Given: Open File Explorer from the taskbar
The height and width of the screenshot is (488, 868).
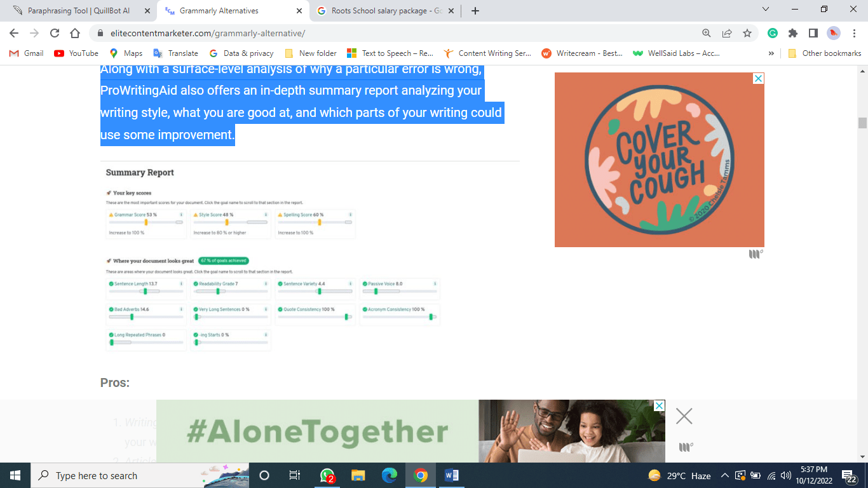Looking at the screenshot, I should [x=358, y=475].
